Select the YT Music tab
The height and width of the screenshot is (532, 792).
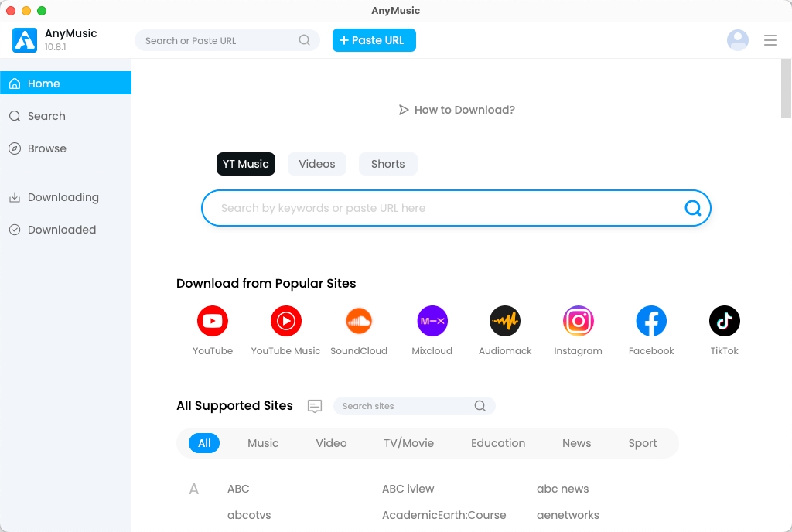(x=246, y=164)
